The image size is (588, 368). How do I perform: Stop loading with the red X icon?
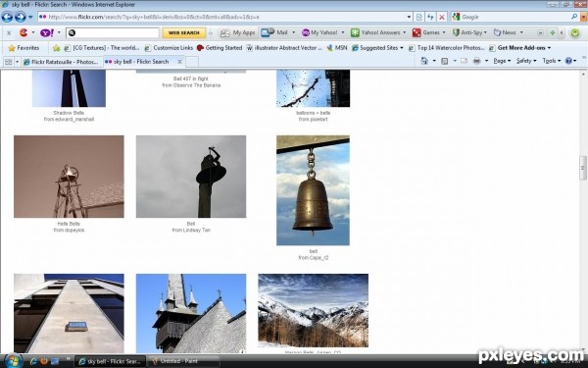point(442,17)
